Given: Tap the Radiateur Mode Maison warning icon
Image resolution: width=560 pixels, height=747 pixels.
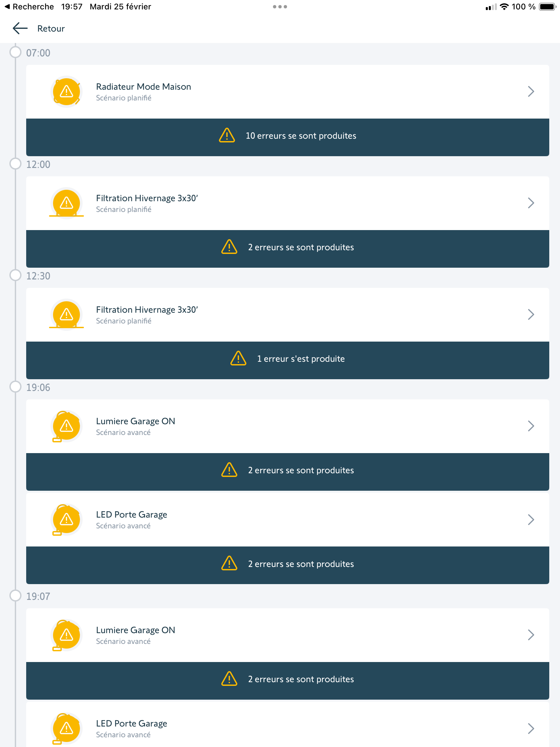Looking at the screenshot, I should tap(66, 91).
